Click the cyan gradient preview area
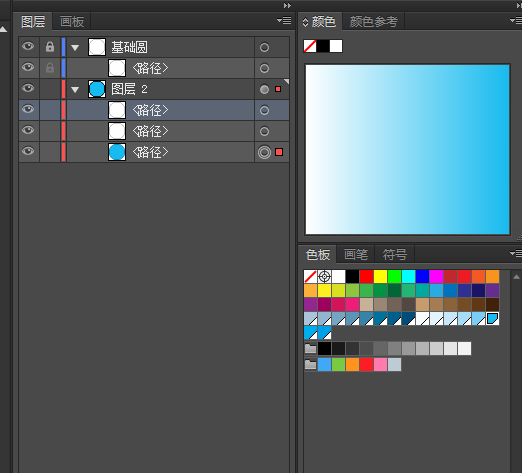 pyautogui.click(x=408, y=149)
